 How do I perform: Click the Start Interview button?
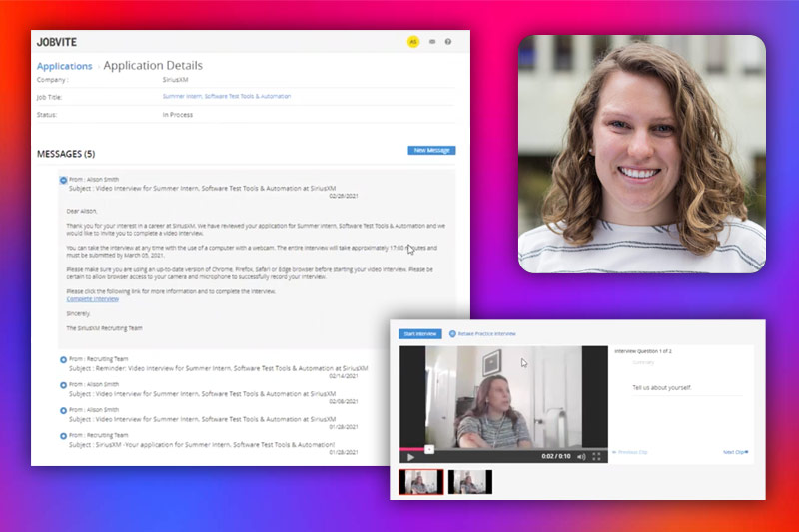(x=419, y=334)
